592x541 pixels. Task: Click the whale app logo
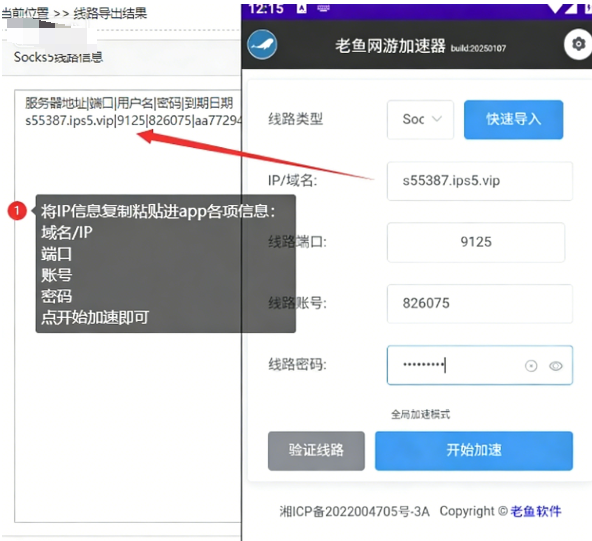[x=262, y=45]
